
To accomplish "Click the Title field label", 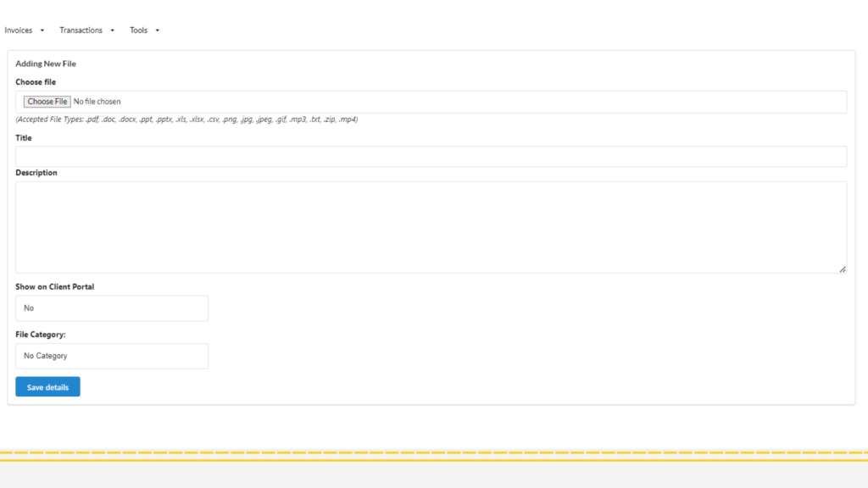I will click(x=24, y=138).
